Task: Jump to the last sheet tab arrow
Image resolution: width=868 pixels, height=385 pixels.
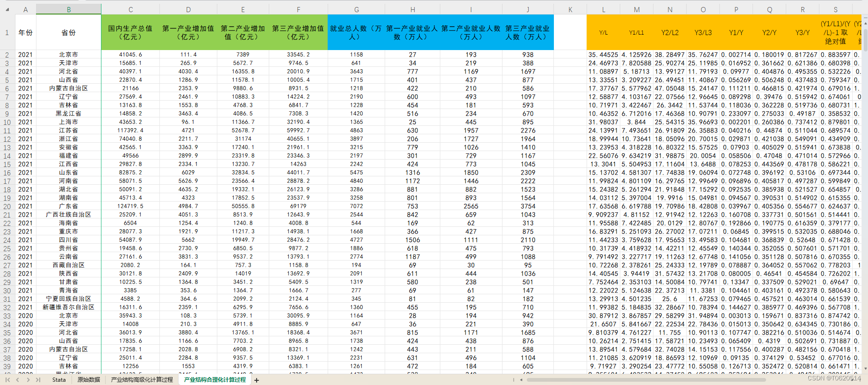Action: coord(38,380)
